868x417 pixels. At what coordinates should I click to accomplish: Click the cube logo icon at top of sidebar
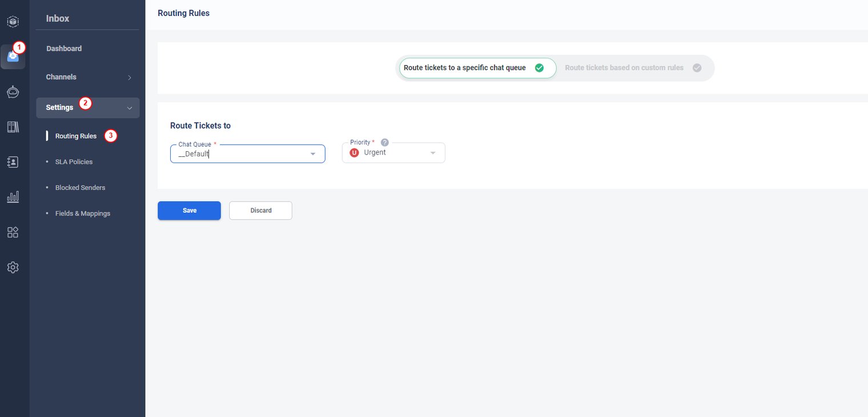coord(13,22)
